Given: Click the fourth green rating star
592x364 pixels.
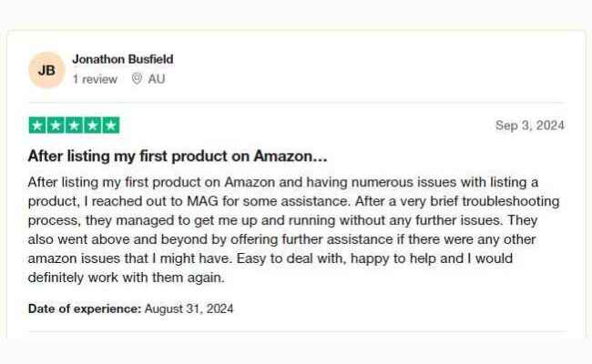Looking at the screenshot, I should tap(92, 126).
